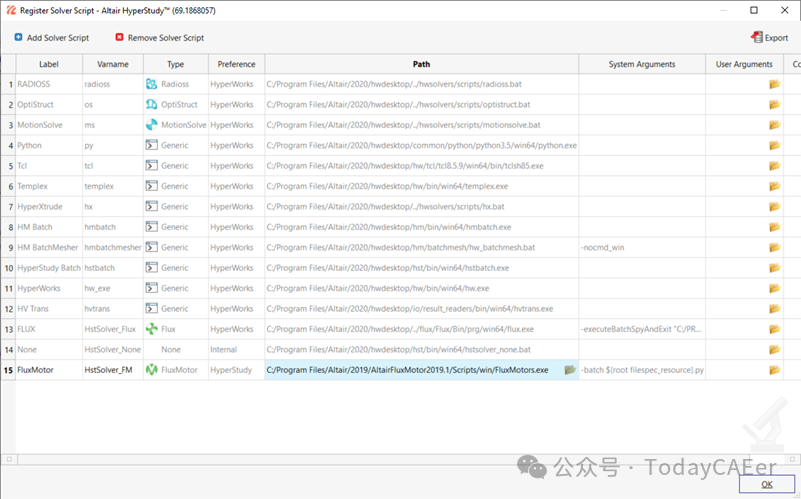Click the '-batch ${root filespec_resource}.py' arguments cell
Image resolution: width=801 pixels, height=499 pixels.
pos(642,370)
